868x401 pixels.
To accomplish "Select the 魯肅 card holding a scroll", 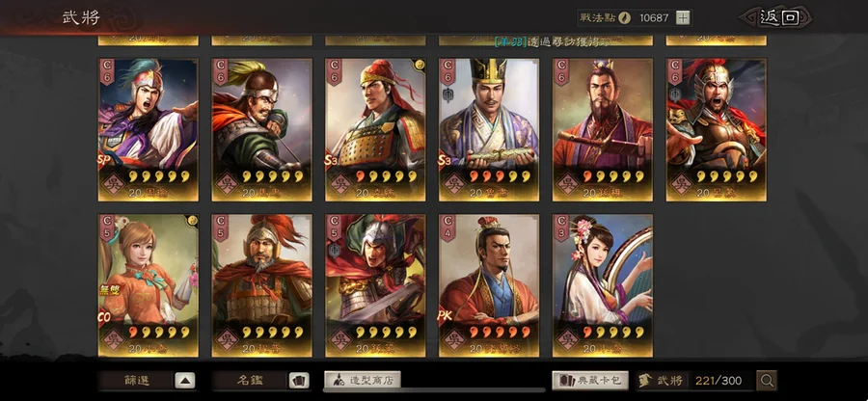I will pyautogui.click(x=489, y=129).
